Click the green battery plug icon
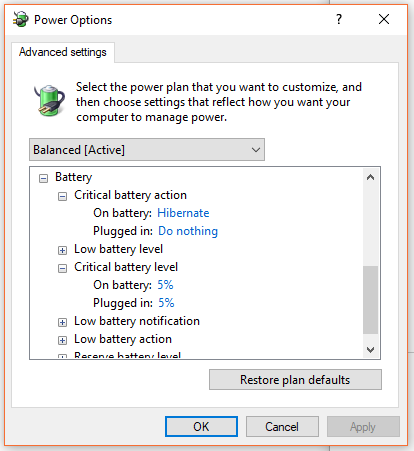This screenshot has width=414, height=451. point(49,100)
